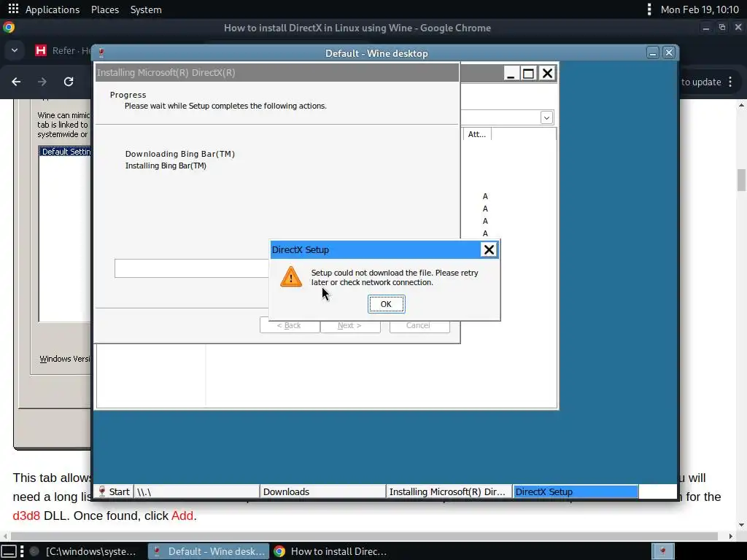Click the show desktop icon in bottom panel
This screenshot has height=560, width=747.
coord(9,551)
